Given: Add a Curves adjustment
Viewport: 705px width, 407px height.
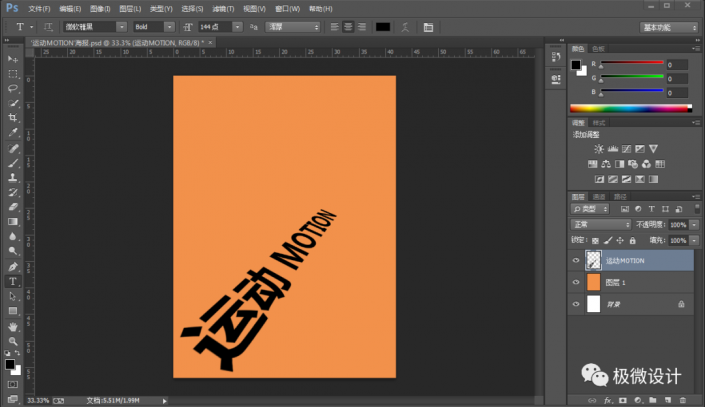Looking at the screenshot, I should [x=626, y=149].
